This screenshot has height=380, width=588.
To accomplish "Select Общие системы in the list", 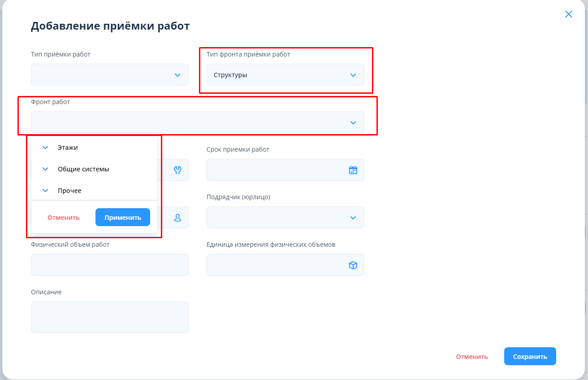I will point(83,169).
